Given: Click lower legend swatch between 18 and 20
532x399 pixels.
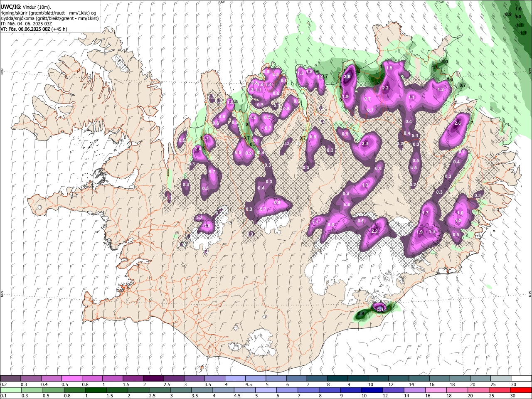Looking at the screenshot, I should [x=457, y=390].
